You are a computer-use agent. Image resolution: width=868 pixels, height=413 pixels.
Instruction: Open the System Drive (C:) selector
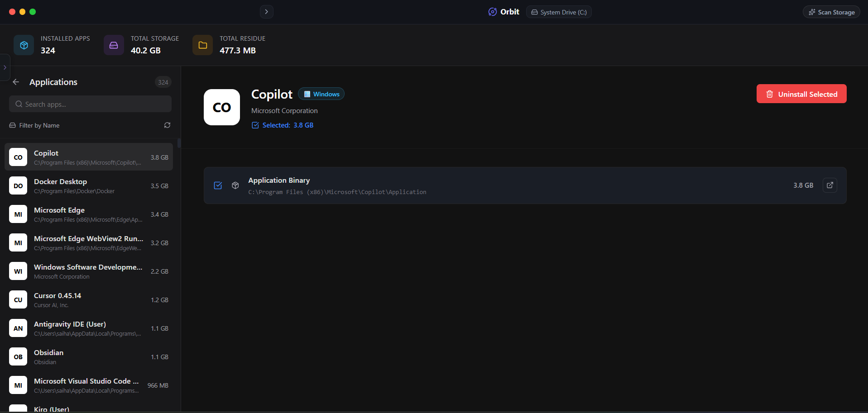click(559, 12)
